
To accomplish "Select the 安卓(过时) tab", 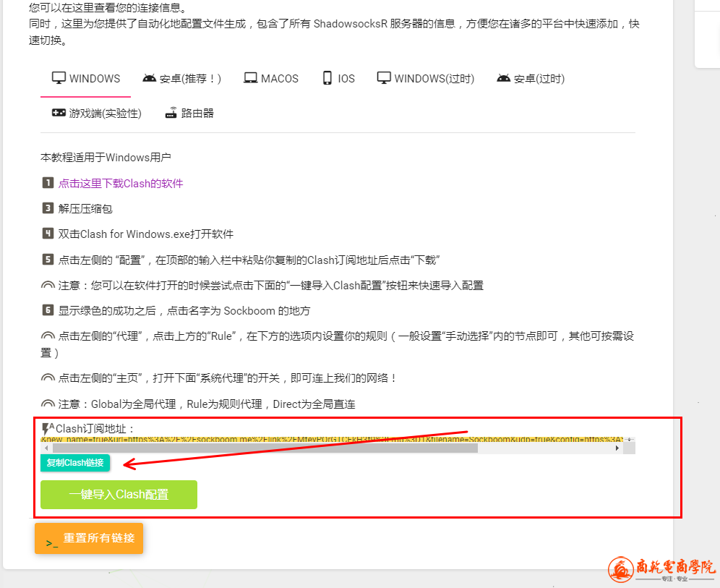I will click(x=531, y=79).
